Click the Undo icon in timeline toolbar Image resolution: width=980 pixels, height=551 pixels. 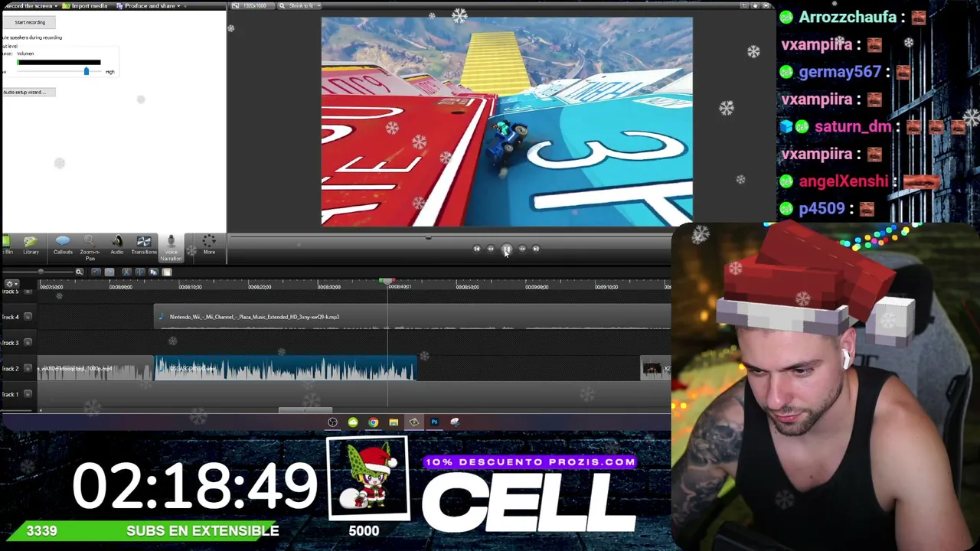tap(96, 272)
